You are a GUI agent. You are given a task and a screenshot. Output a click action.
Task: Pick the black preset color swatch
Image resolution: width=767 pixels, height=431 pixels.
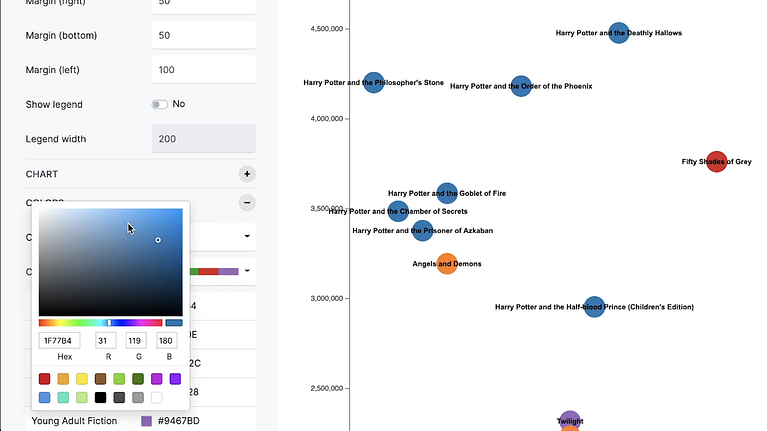[101, 398]
